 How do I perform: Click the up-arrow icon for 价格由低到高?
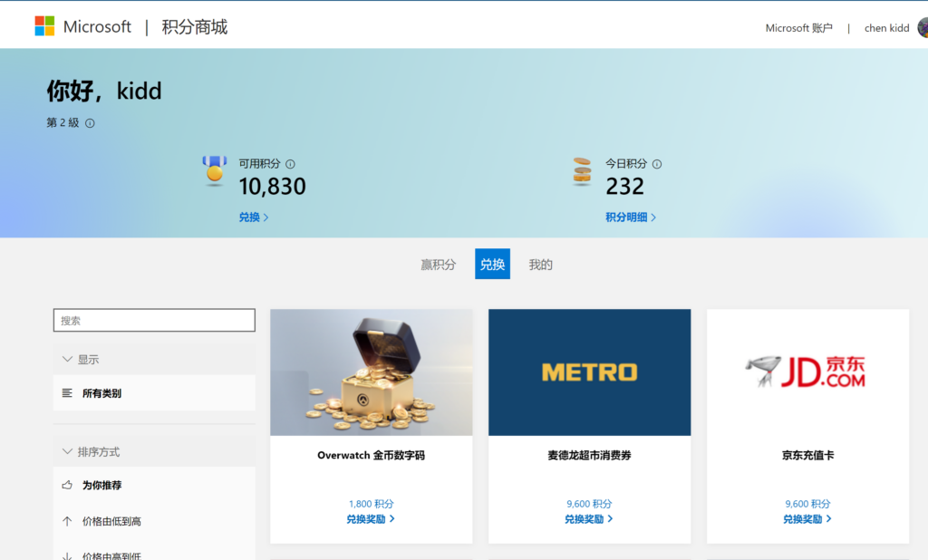pos(67,521)
